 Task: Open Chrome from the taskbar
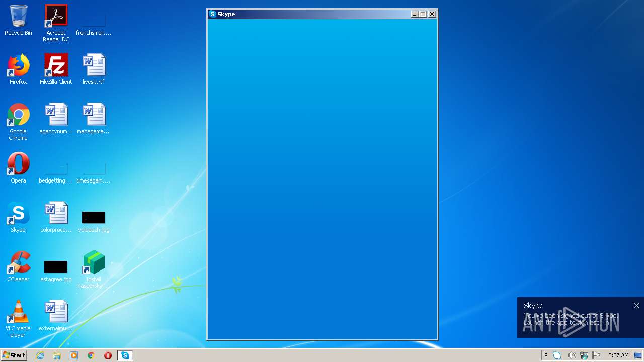(91, 355)
